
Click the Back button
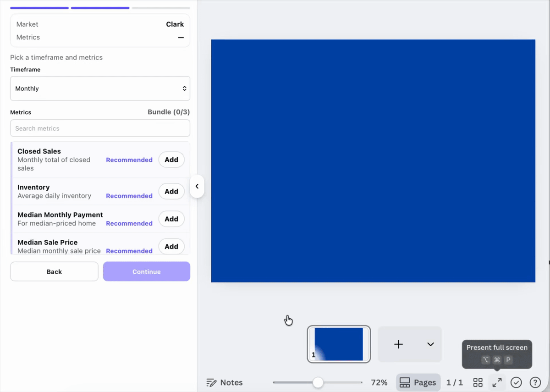click(x=54, y=271)
